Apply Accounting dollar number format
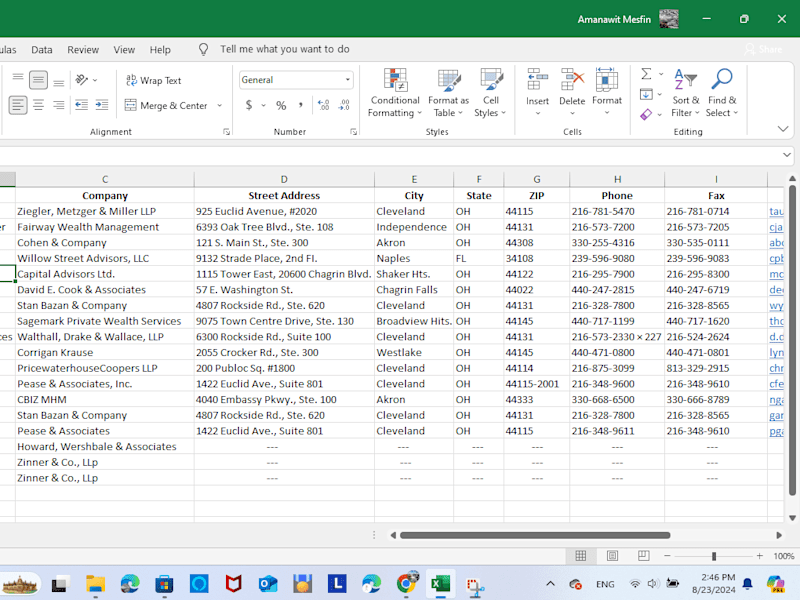Screen dimensions: 800x600 tap(249, 105)
